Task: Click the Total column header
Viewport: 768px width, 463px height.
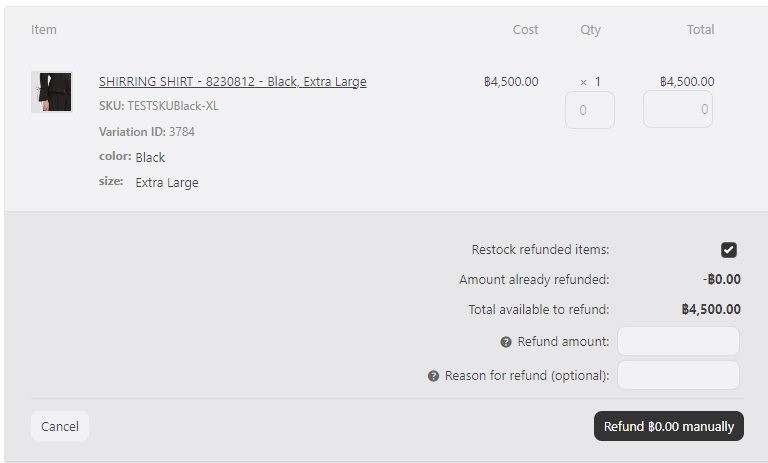Action: tap(700, 30)
